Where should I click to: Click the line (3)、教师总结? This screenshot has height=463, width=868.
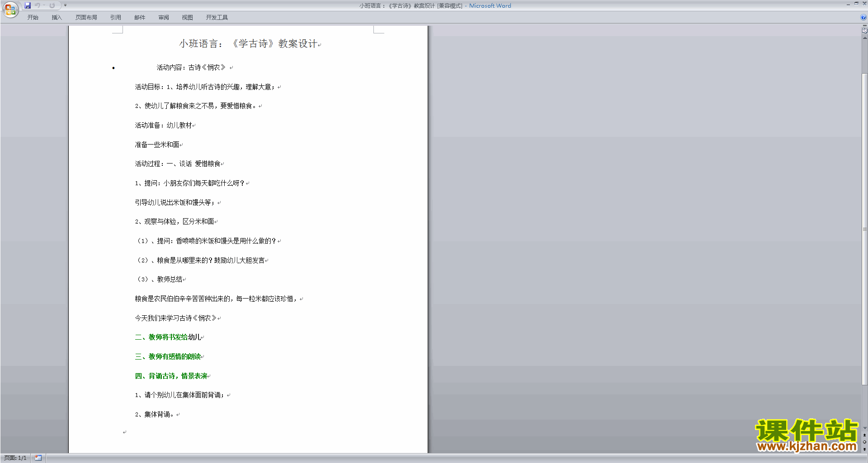coord(159,280)
